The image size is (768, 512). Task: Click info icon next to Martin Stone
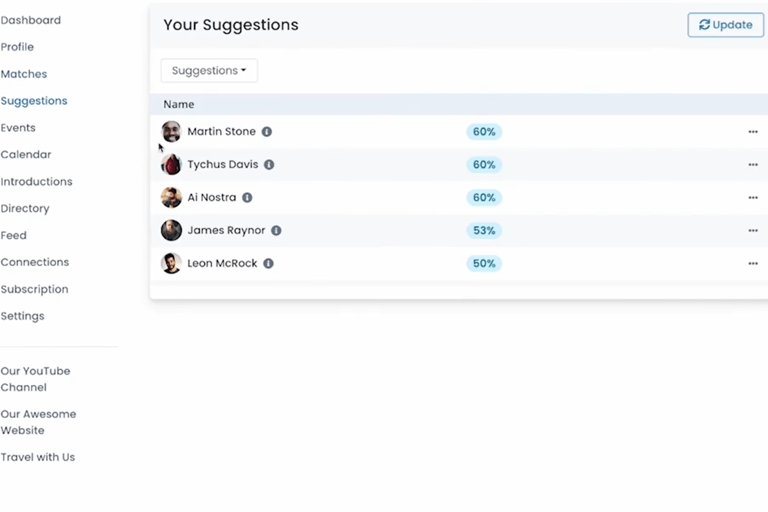click(x=266, y=132)
